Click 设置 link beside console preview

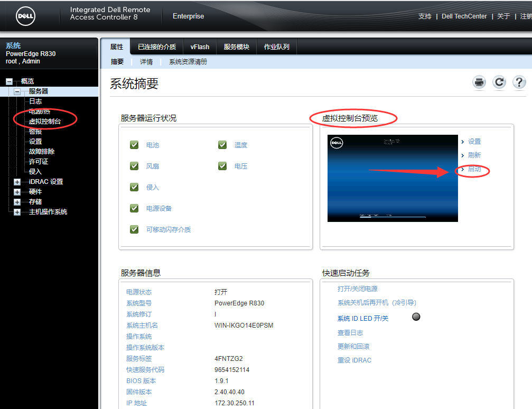click(x=474, y=141)
